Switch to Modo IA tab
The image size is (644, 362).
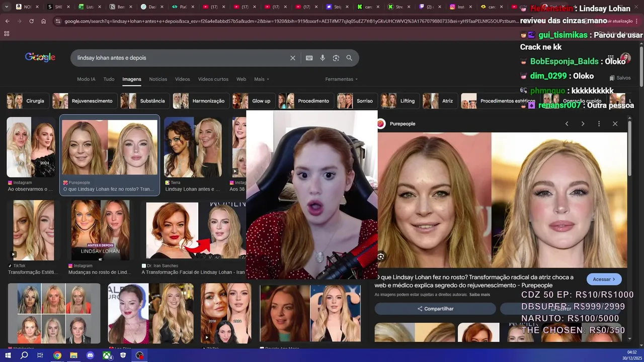tap(86, 79)
